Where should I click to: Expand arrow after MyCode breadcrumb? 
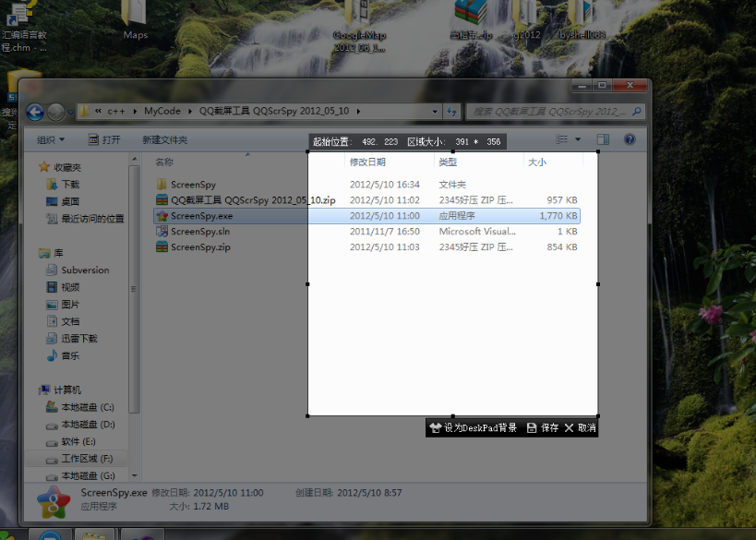click(189, 112)
